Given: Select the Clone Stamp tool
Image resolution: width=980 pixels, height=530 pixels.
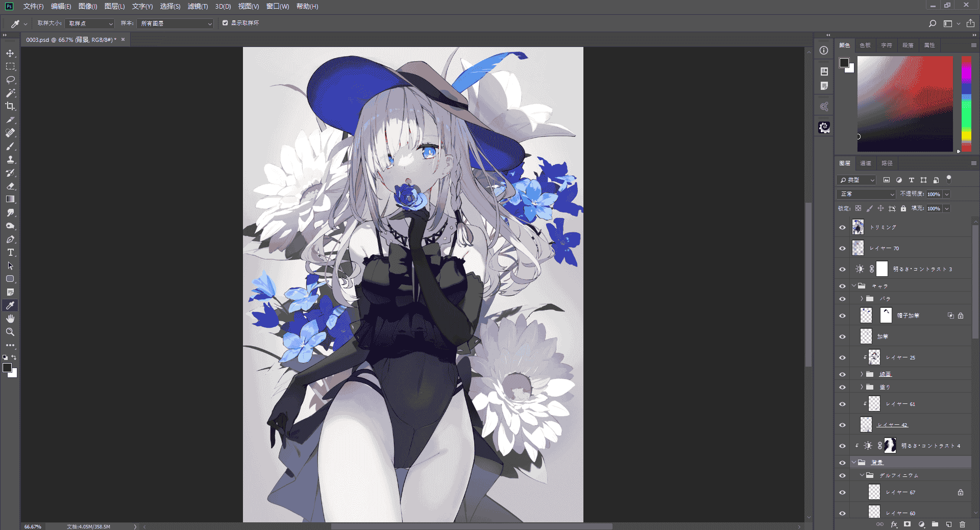Looking at the screenshot, I should tap(10, 159).
